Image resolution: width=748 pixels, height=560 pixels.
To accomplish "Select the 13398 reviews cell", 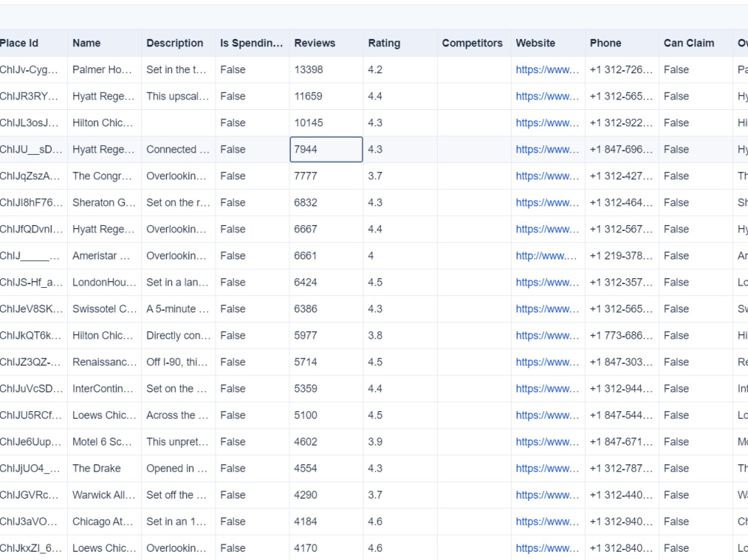I will pyautogui.click(x=326, y=70).
